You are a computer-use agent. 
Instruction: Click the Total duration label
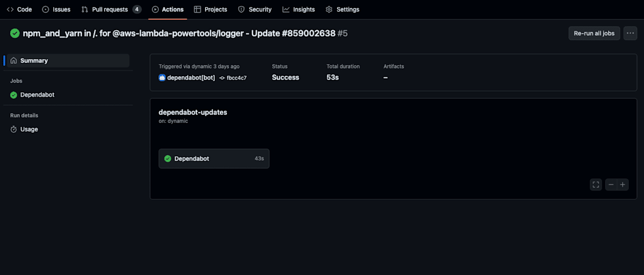(343, 67)
